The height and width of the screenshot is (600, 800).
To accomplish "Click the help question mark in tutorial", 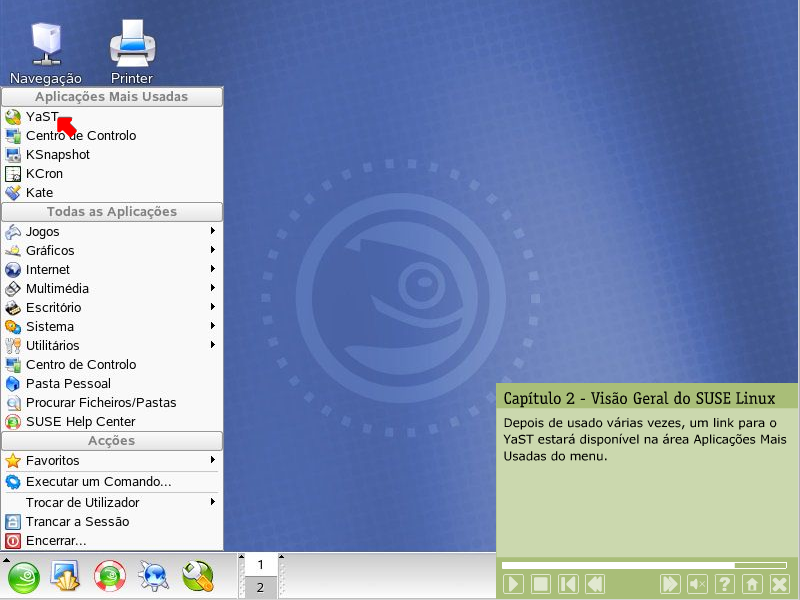I will point(725,584).
